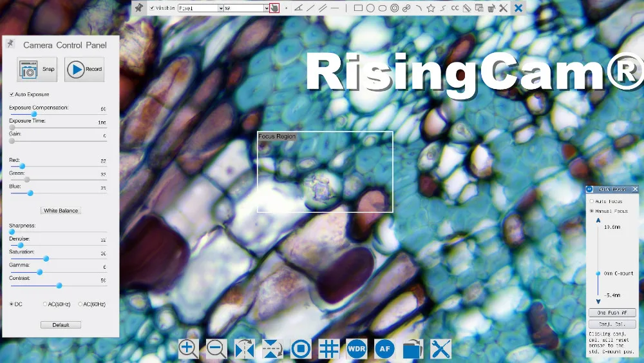The height and width of the screenshot is (363, 644).
Task: Click the pin icon on measurement toolbar
Action: pyautogui.click(x=139, y=8)
